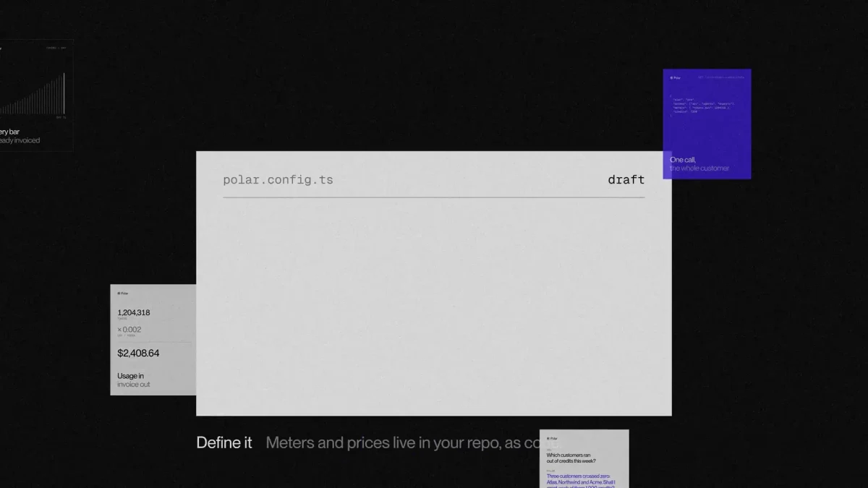The height and width of the screenshot is (488, 868).
Task: Click the Polar logo on the blue card
Action: click(675, 77)
